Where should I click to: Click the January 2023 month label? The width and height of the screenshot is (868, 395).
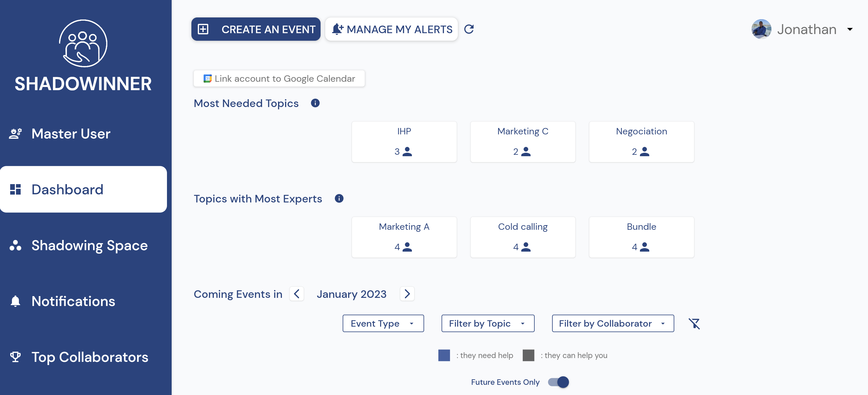click(x=351, y=294)
